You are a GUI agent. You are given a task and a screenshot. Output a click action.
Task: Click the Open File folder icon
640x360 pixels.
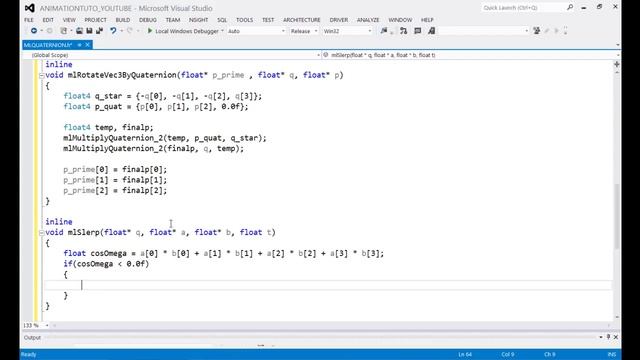[x=79, y=31]
